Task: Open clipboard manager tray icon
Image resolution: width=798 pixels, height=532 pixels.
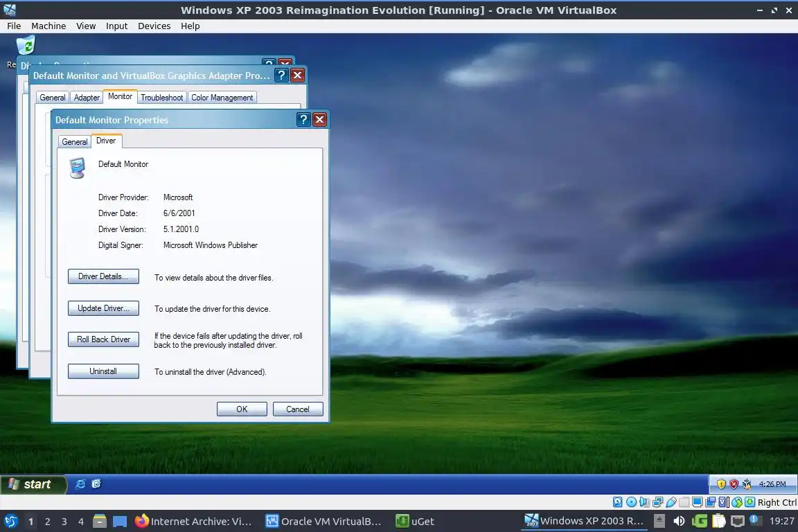Action: click(718, 521)
